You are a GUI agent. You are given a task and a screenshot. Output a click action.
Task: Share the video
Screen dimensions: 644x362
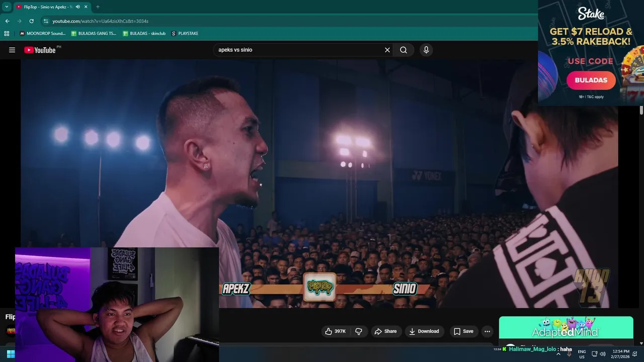[385, 331]
